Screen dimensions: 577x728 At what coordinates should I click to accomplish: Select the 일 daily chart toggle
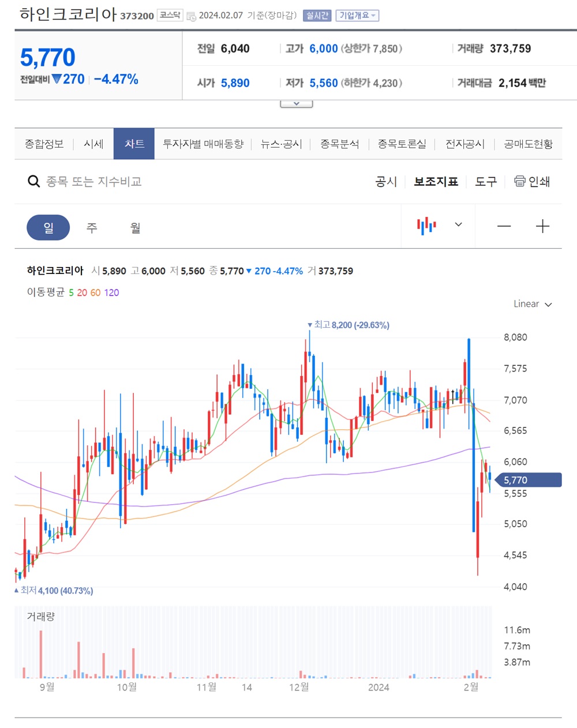pos(48,227)
